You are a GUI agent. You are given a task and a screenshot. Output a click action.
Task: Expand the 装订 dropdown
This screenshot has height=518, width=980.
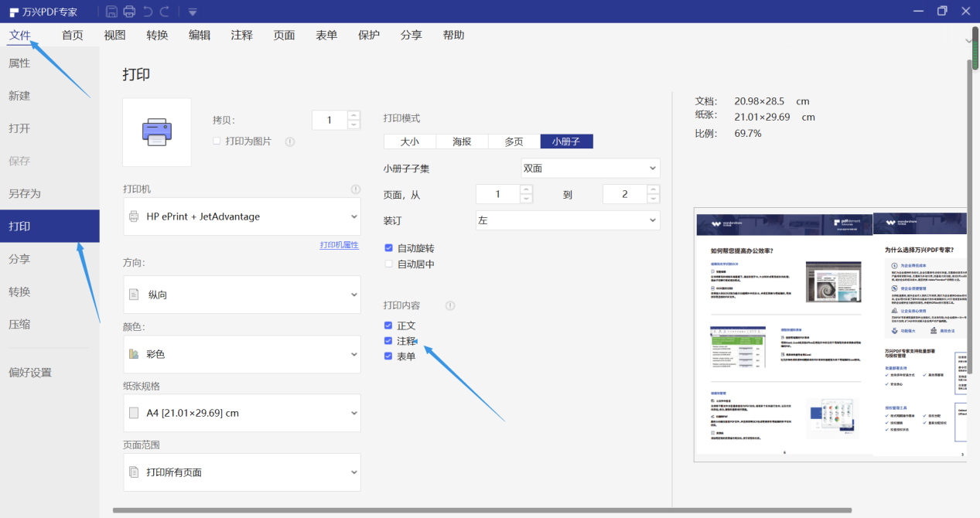pos(567,220)
